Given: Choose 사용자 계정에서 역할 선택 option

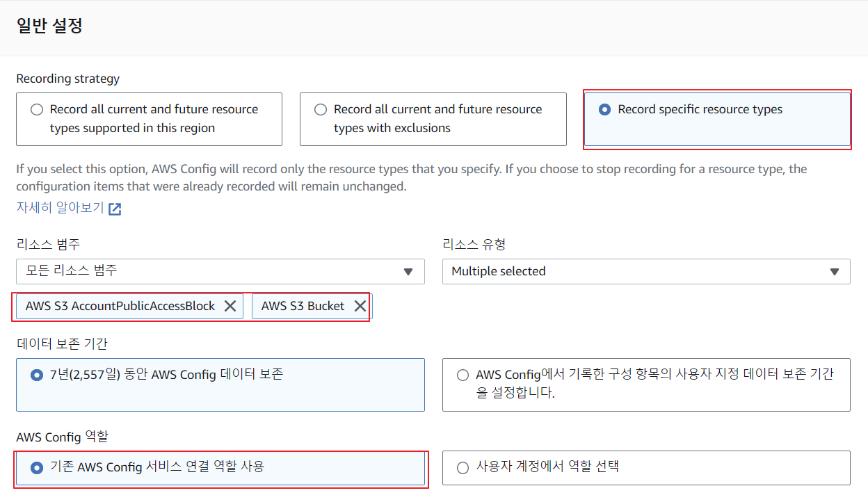Looking at the screenshot, I should [646, 467].
